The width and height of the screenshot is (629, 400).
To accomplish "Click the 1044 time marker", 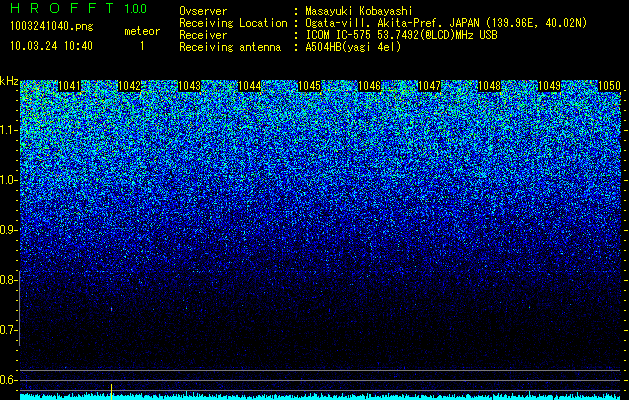I will tap(250, 86).
